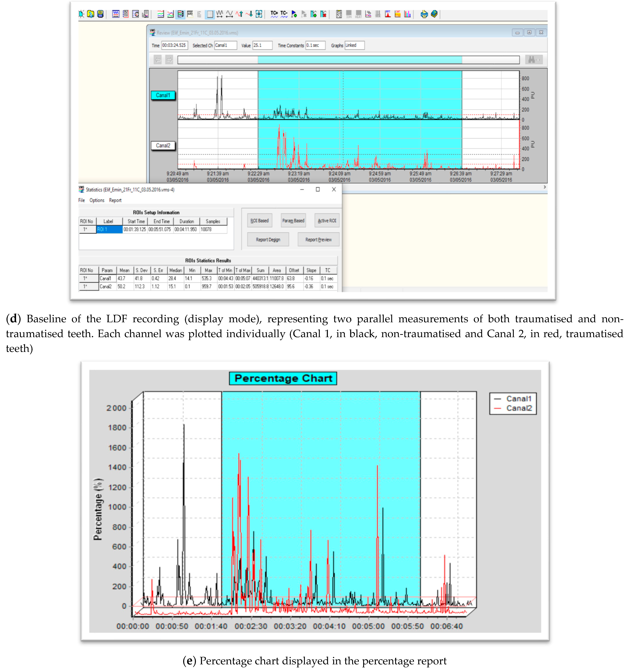Click the Percentage Chart title banner
Image resolution: width=633 pixels, height=672 pixels.
[x=283, y=378]
